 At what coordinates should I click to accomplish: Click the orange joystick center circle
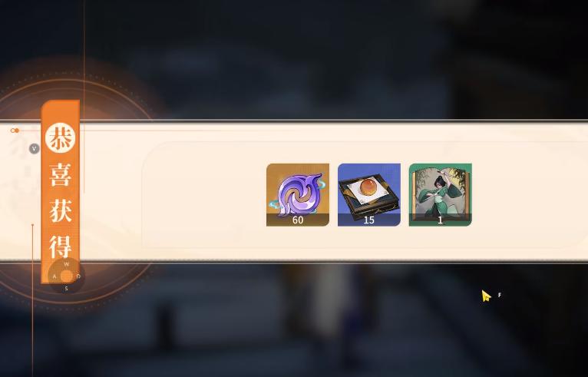[66, 276]
